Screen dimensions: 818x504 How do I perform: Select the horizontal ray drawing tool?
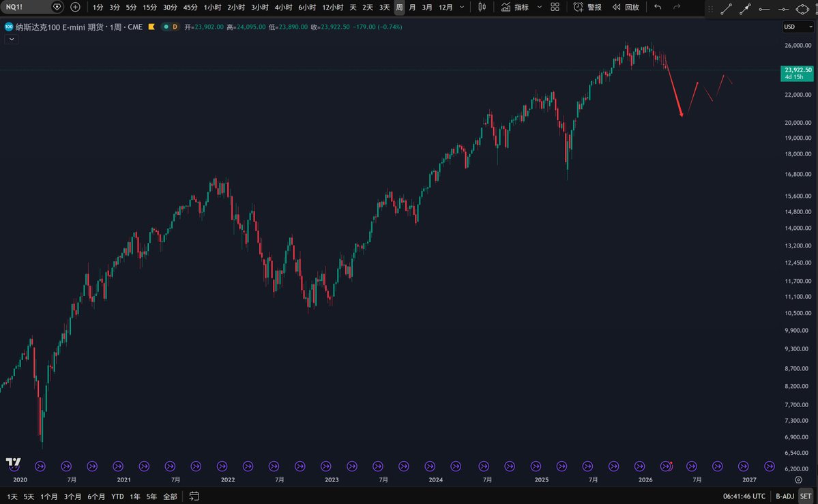coord(764,10)
